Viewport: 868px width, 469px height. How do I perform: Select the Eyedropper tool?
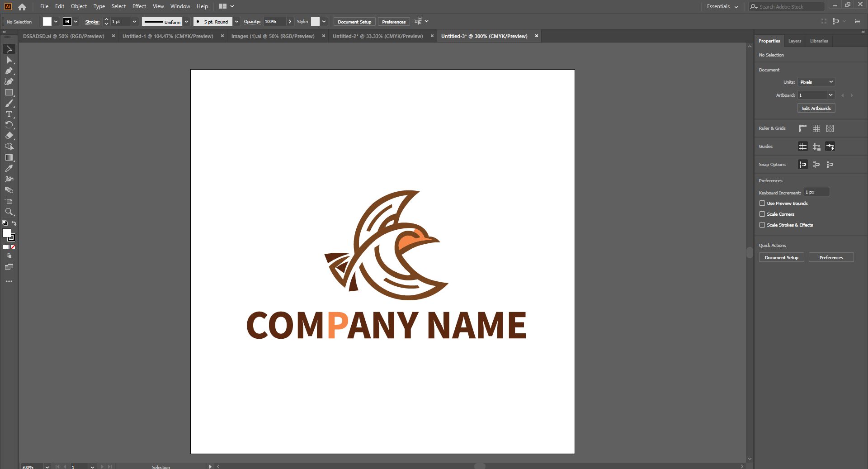coord(9,169)
